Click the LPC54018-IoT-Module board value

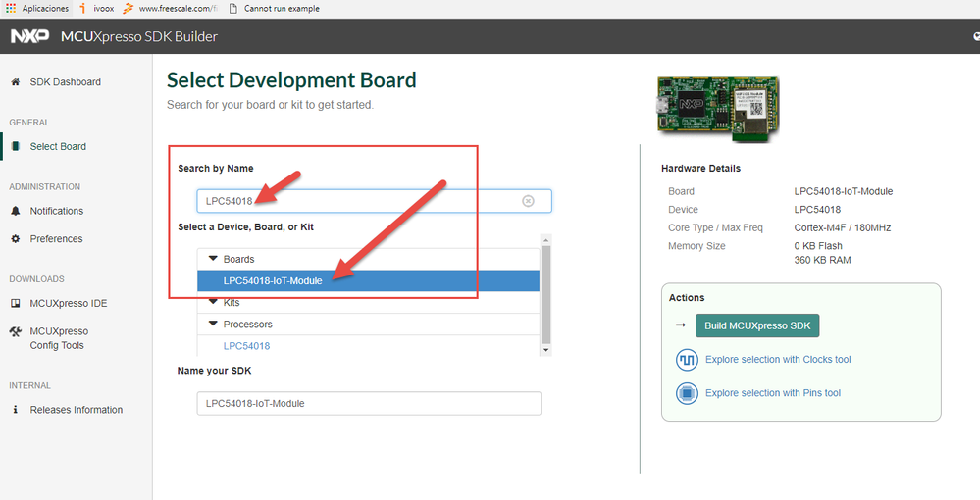pos(843,191)
